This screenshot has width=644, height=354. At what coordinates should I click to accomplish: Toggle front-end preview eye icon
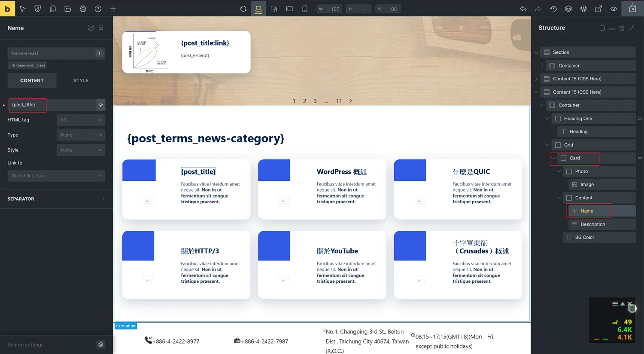point(614,9)
